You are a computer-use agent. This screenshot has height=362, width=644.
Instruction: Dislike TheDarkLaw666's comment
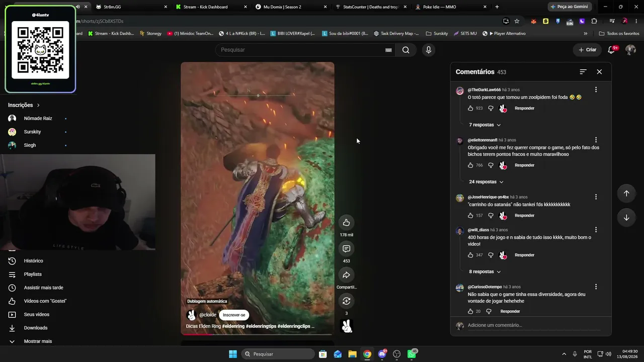click(x=491, y=108)
